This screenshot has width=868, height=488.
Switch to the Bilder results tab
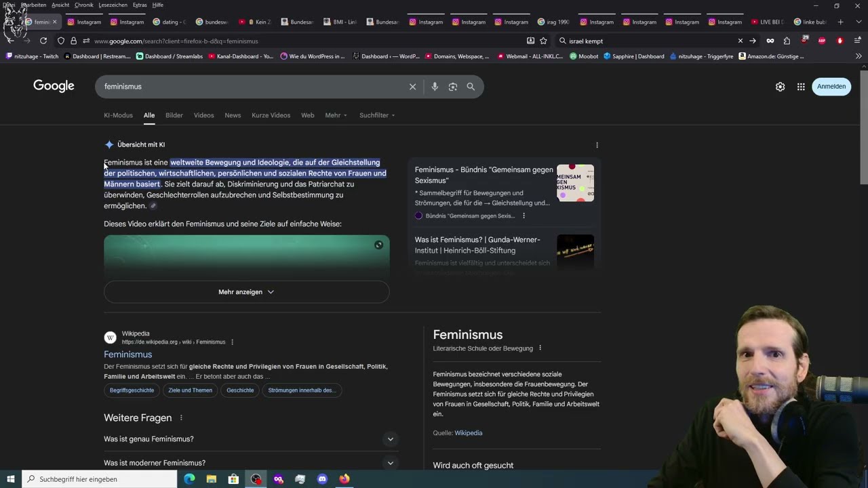(174, 115)
